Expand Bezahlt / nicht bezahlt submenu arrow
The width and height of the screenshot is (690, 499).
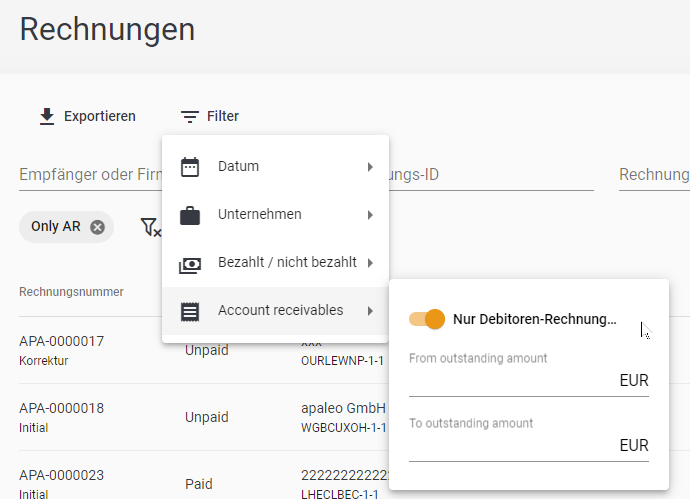tap(370, 263)
